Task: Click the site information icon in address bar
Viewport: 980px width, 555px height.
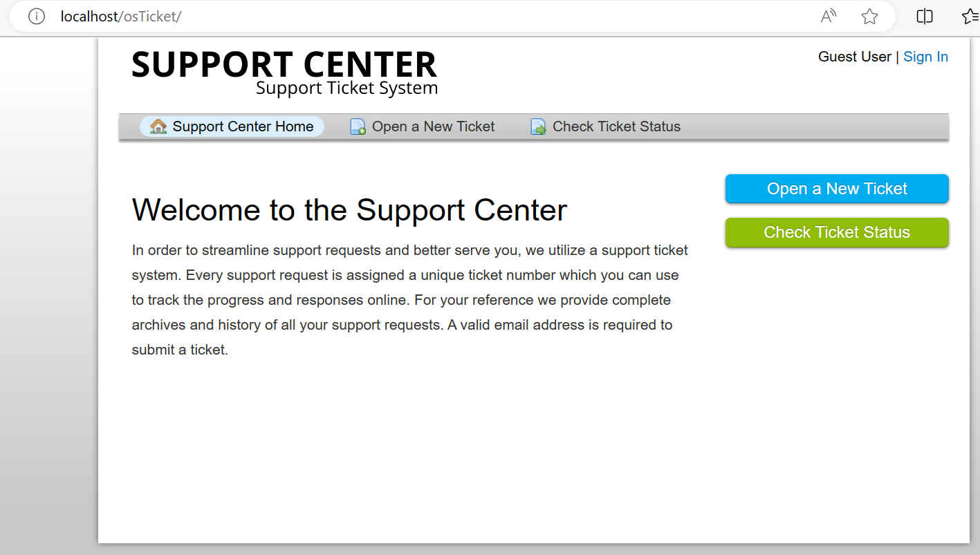Action: (x=36, y=16)
